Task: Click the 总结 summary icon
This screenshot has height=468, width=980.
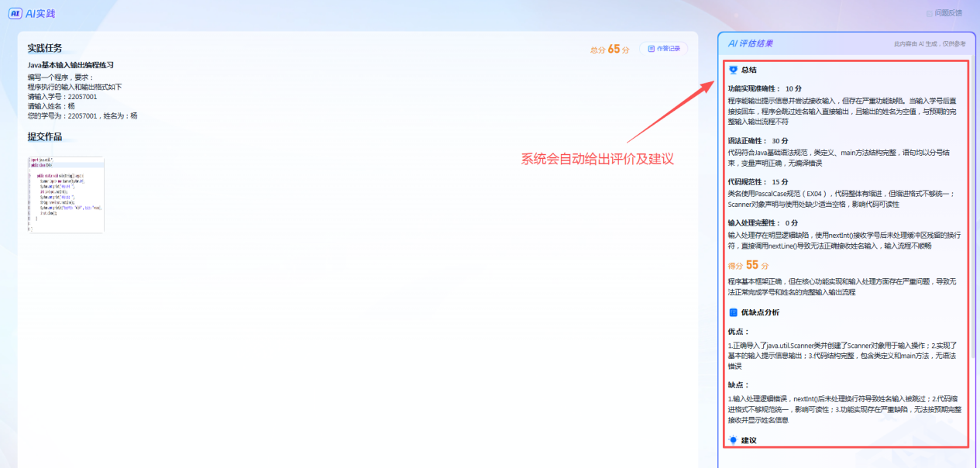Action: point(733,70)
